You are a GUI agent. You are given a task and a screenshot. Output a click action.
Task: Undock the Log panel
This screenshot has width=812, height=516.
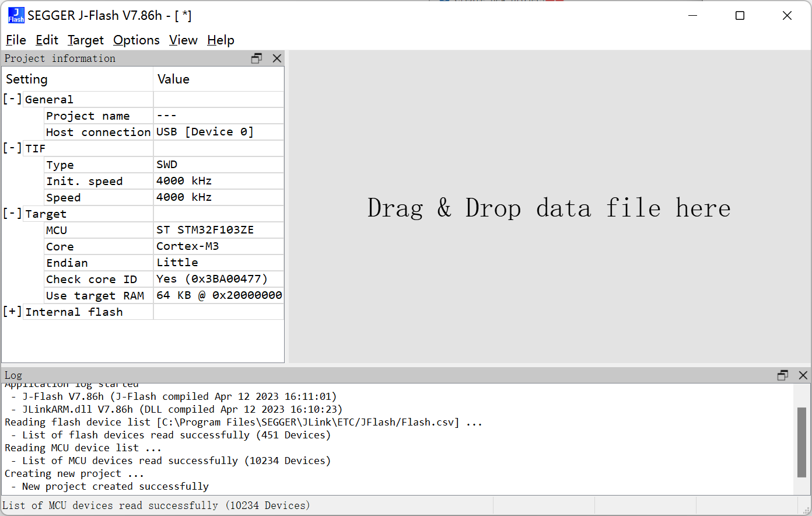pos(783,375)
